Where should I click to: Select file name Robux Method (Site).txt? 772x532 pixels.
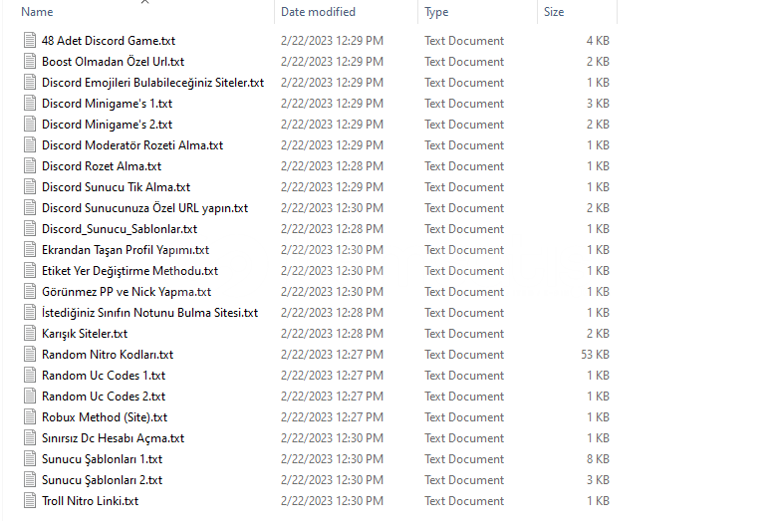click(x=105, y=417)
